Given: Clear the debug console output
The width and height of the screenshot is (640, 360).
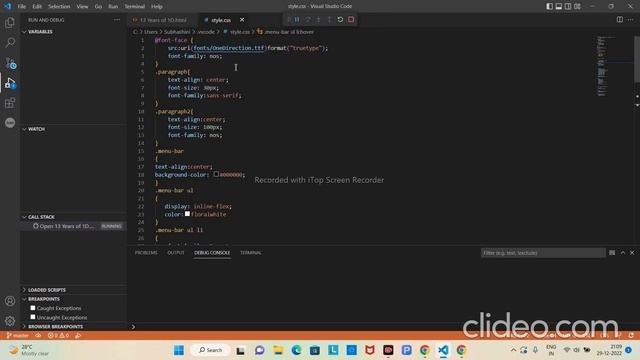Looking at the screenshot, I should click(612, 253).
